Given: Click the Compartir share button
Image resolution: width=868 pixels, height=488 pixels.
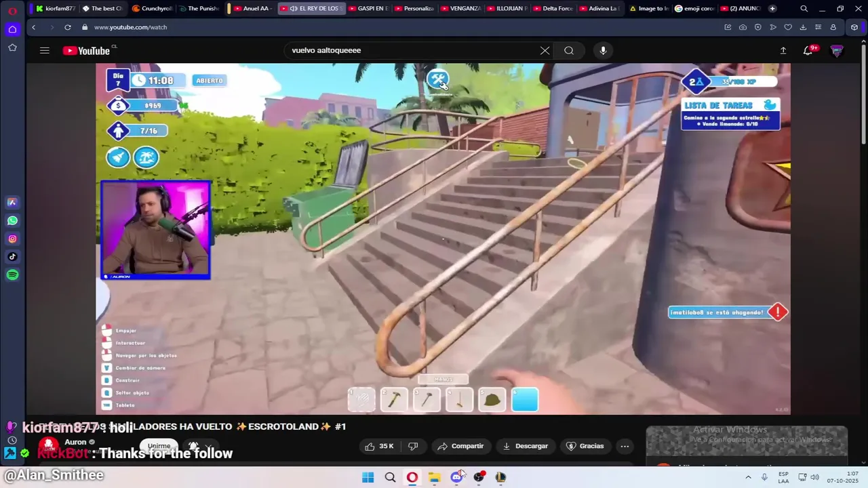Looking at the screenshot, I should (x=460, y=446).
